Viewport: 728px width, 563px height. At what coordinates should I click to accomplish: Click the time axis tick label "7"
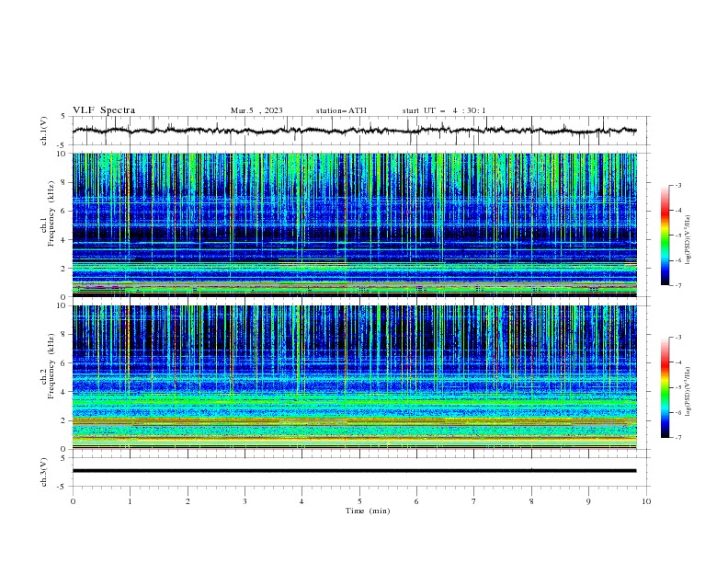pyautogui.click(x=474, y=501)
